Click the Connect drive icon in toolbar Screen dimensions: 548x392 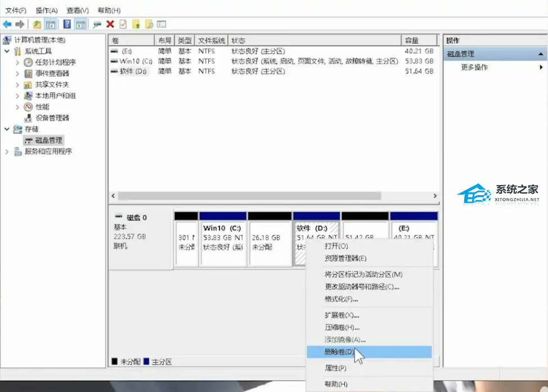[97, 24]
